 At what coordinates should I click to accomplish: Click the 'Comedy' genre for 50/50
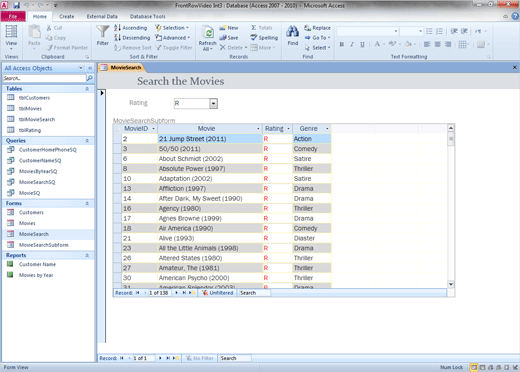[311, 149]
